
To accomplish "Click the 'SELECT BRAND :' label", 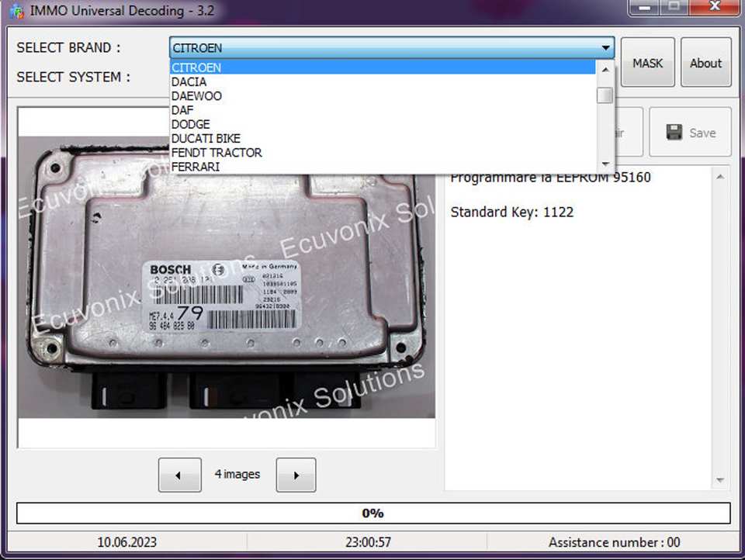I will (x=68, y=47).
